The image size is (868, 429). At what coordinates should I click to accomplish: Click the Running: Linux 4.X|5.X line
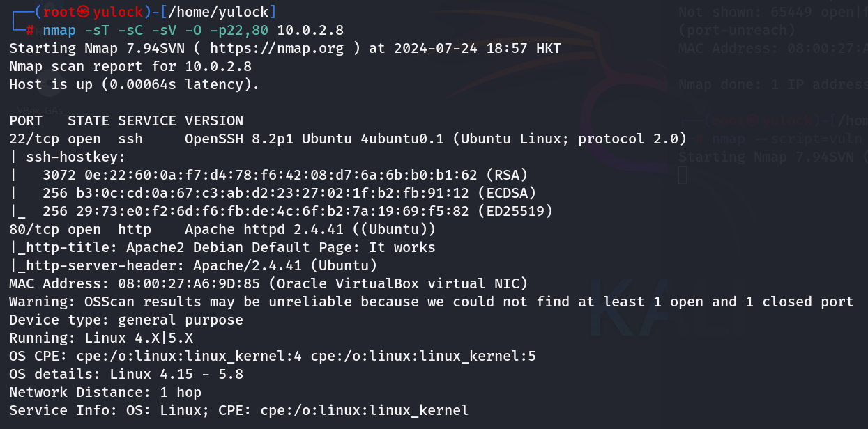tap(101, 338)
